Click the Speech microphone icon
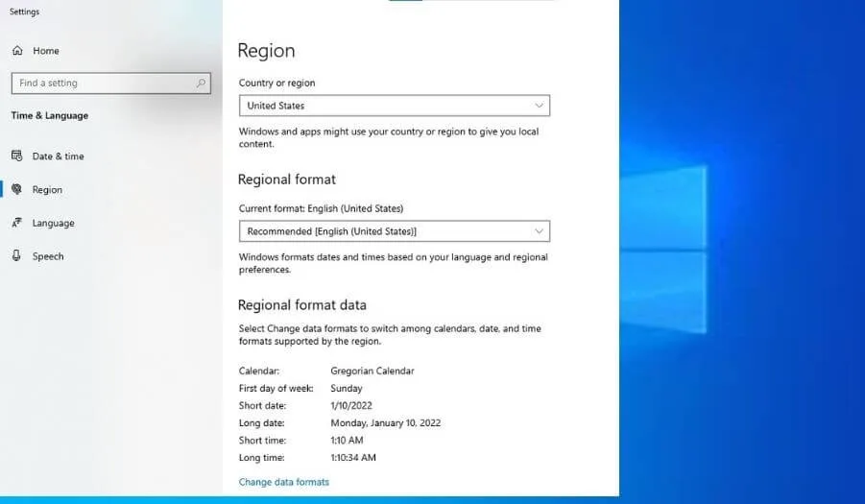This screenshot has height=504, width=865. pos(17,256)
